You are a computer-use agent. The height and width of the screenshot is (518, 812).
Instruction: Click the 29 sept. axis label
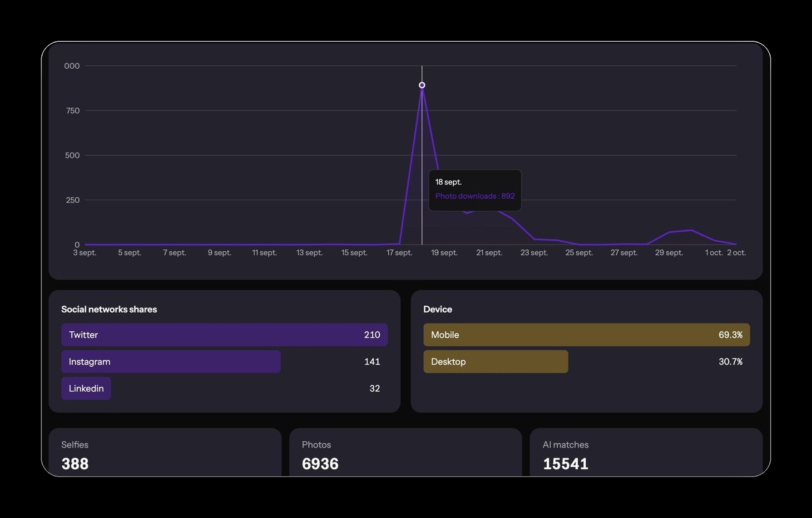669,253
